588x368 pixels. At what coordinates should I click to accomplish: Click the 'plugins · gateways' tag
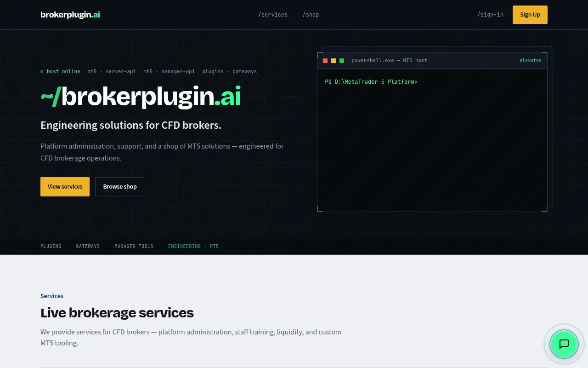point(229,72)
